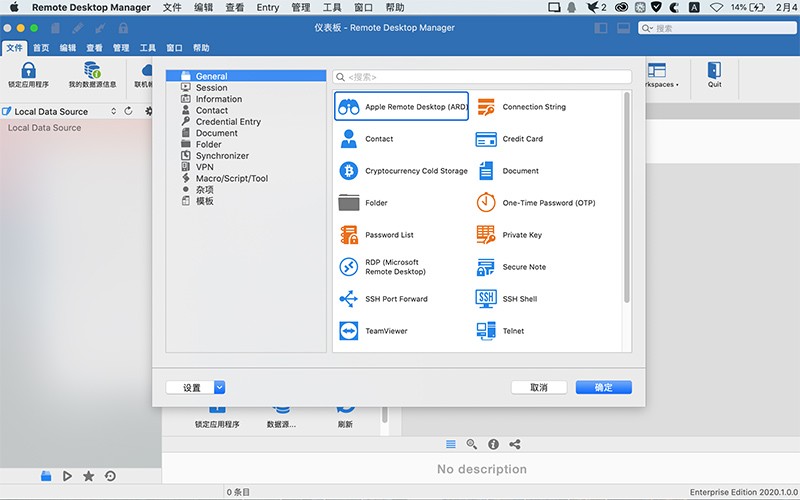Click the share icon below dashboard
Screen dimensions: 800x500
(x=515, y=444)
